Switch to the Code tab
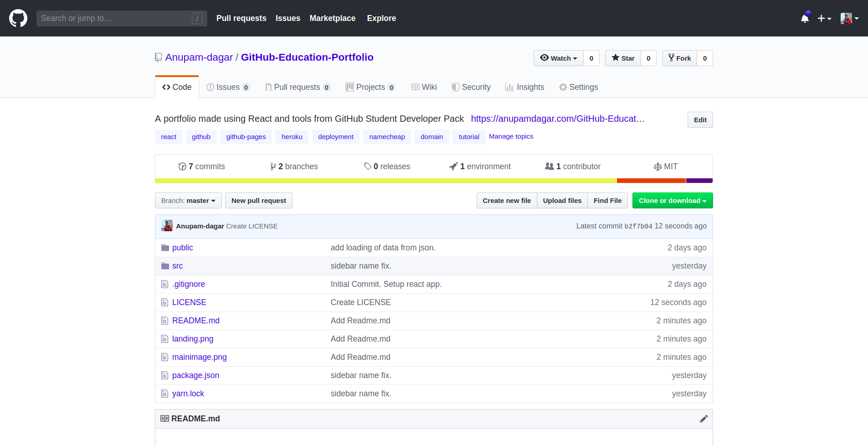 [177, 87]
